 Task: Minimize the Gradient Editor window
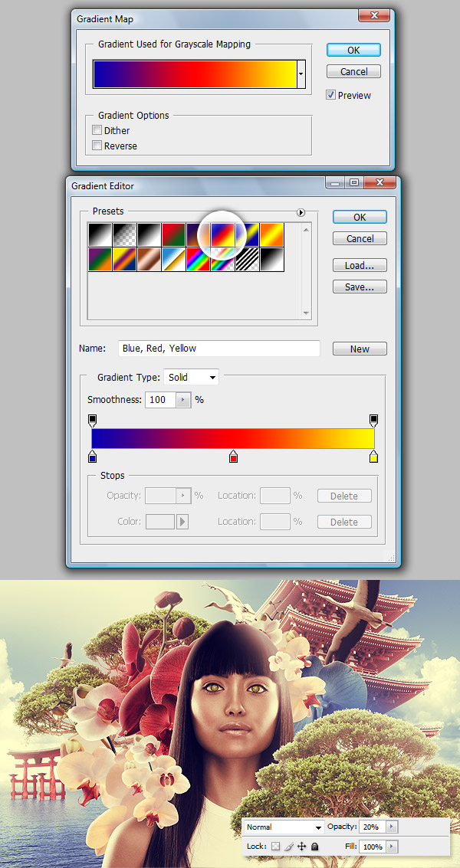coord(336,182)
